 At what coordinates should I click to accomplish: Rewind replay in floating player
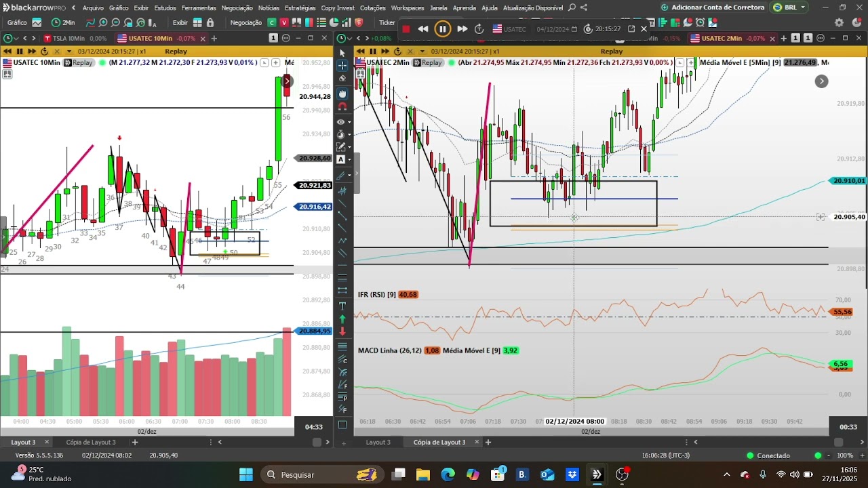423,28
